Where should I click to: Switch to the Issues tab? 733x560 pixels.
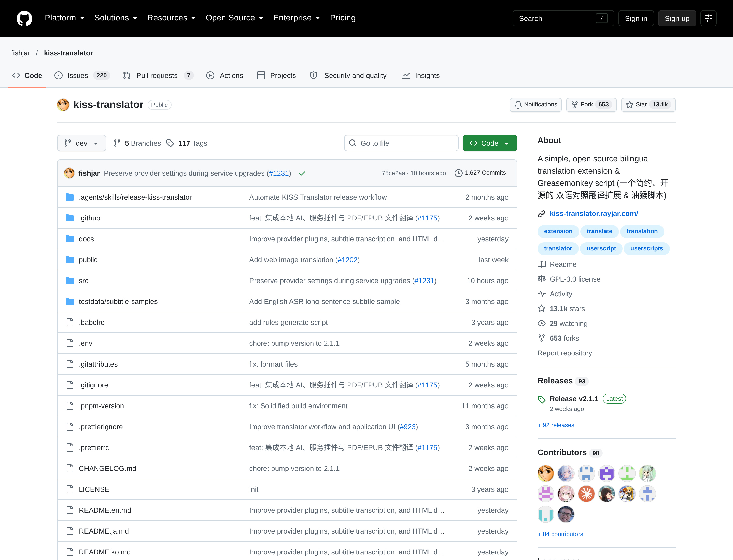click(x=82, y=76)
